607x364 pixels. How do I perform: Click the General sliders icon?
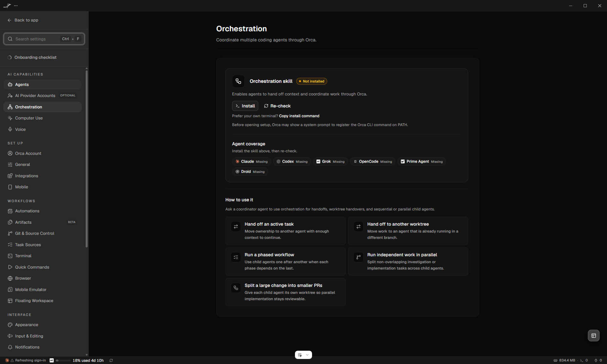point(10,165)
